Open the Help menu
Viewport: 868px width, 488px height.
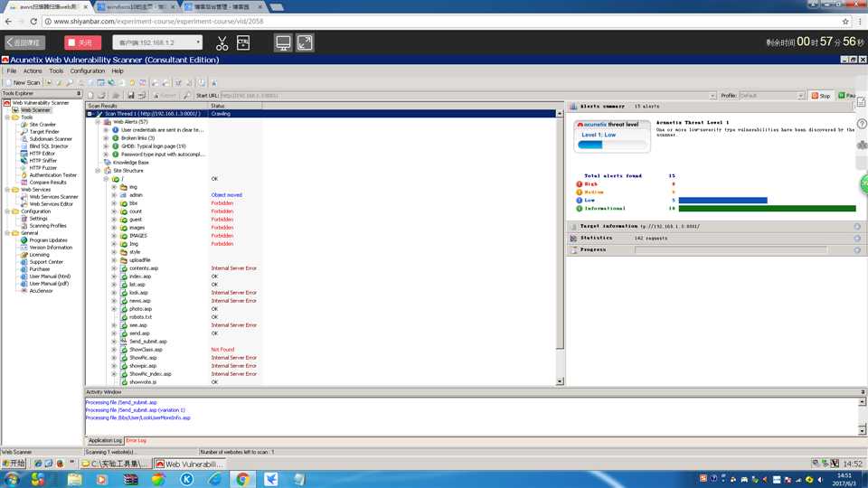click(118, 70)
